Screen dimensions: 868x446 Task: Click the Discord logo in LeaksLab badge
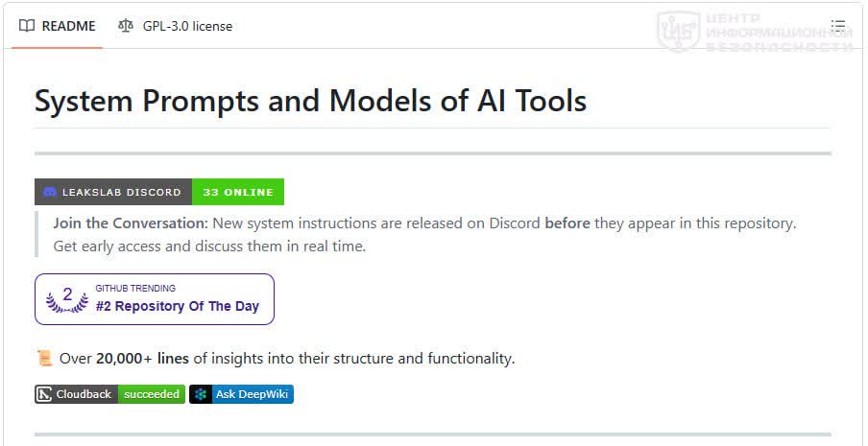pyautogui.click(x=49, y=193)
